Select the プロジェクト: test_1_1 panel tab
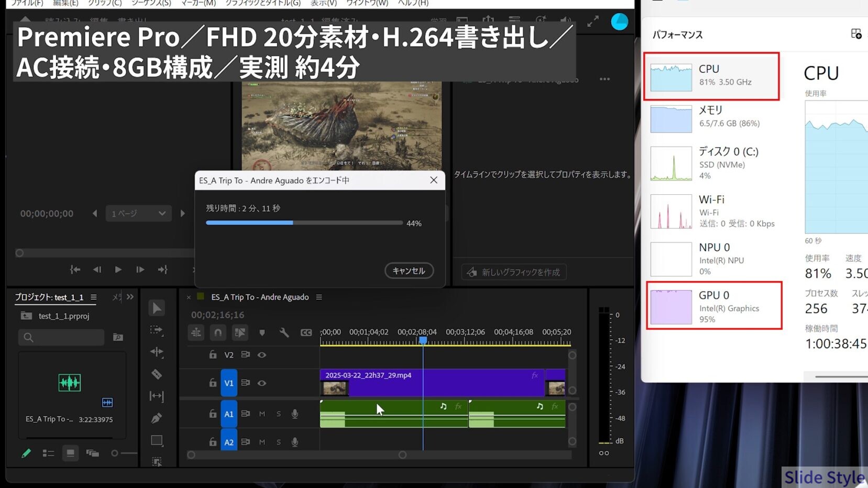The height and width of the screenshot is (488, 868). [49, 297]
